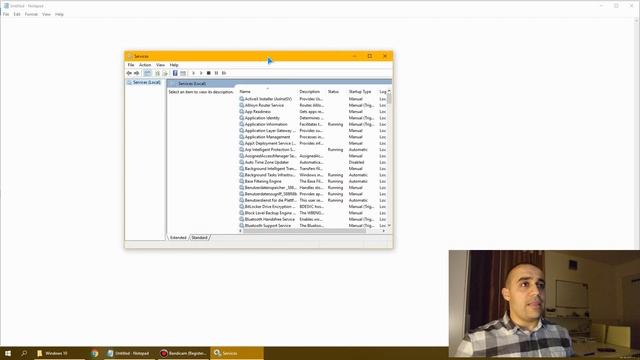Switch to Untitled - Notepad taskbar button

click(129, 353)
